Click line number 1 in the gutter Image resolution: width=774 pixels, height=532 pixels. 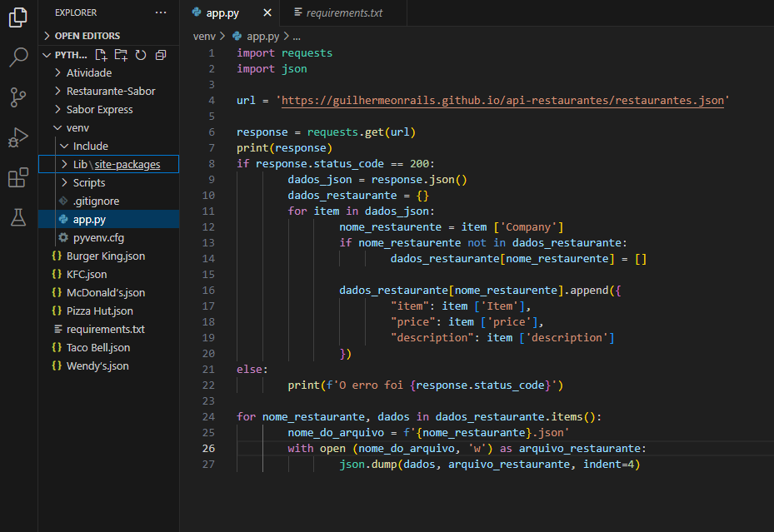pos(212,52)
